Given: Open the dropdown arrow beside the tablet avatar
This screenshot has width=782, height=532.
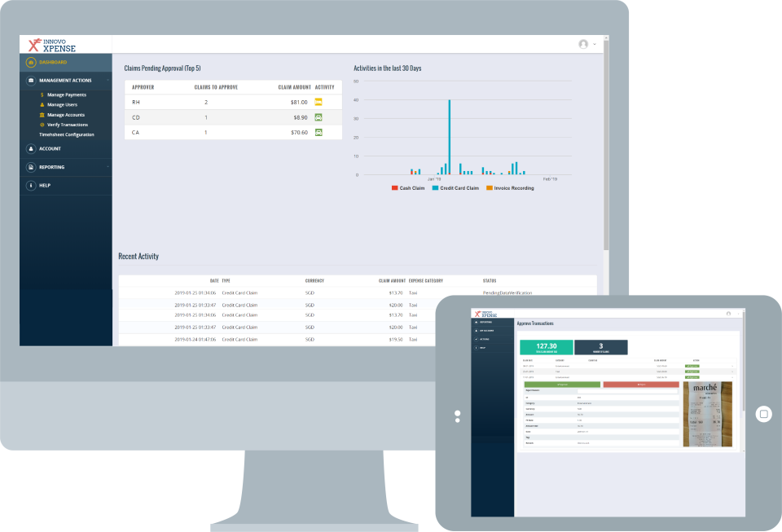Looking at the screenshot, I should pyautogui.click(x=739, y=314).
